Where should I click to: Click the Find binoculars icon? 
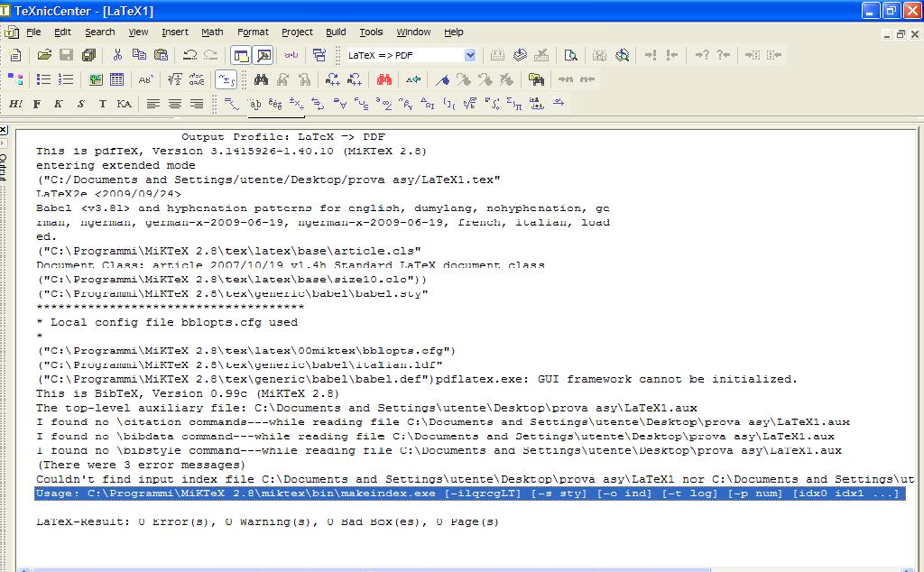[261, 80]
